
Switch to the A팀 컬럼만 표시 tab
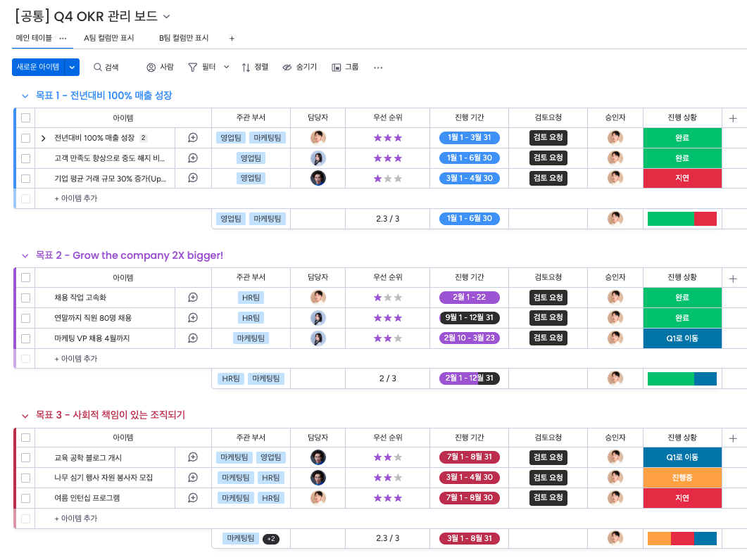(108, 38)
